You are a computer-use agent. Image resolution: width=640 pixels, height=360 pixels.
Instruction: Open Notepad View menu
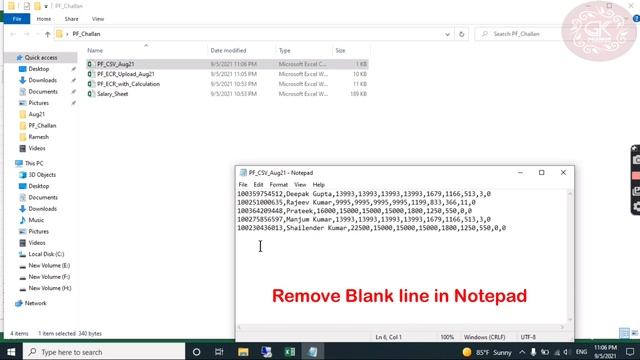[300, 185]
